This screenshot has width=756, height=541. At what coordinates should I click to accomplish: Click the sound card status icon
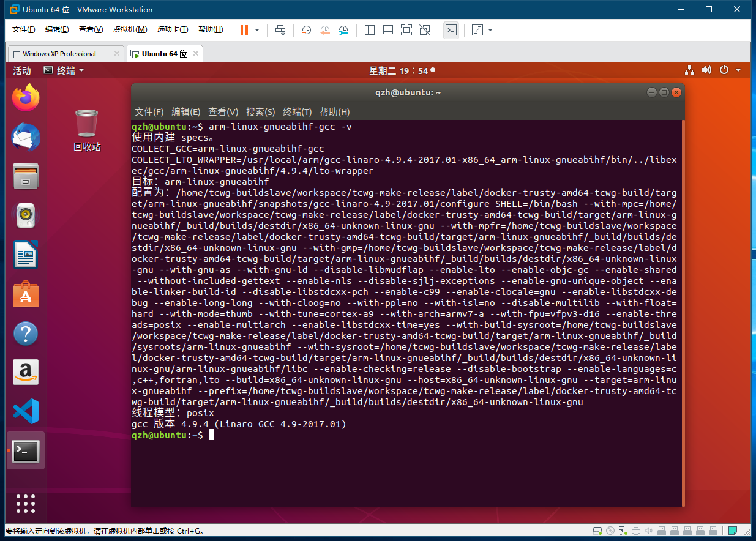pos(649,531)
